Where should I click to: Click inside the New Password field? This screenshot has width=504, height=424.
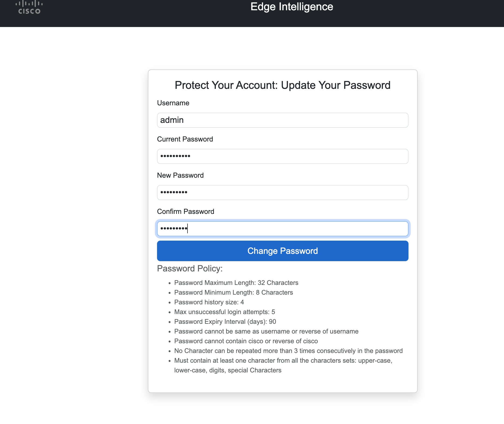click(282, 193)
